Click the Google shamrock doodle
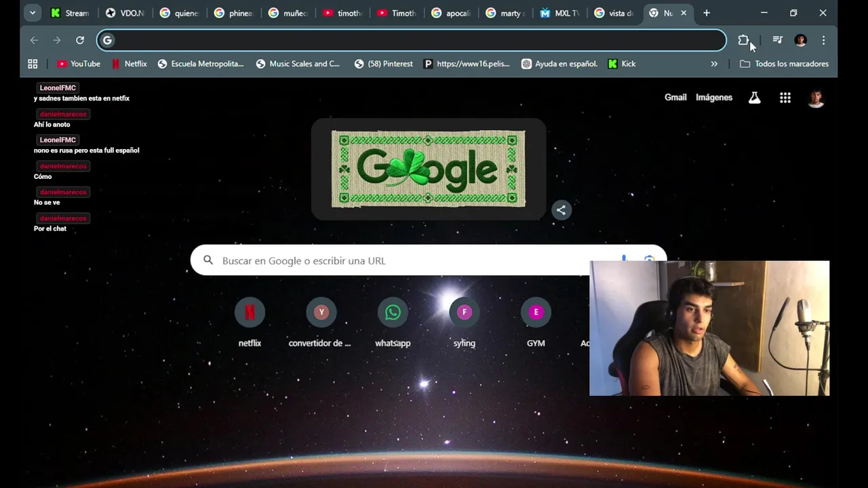This screenshot has width=868, height=488. pos(428,169)
